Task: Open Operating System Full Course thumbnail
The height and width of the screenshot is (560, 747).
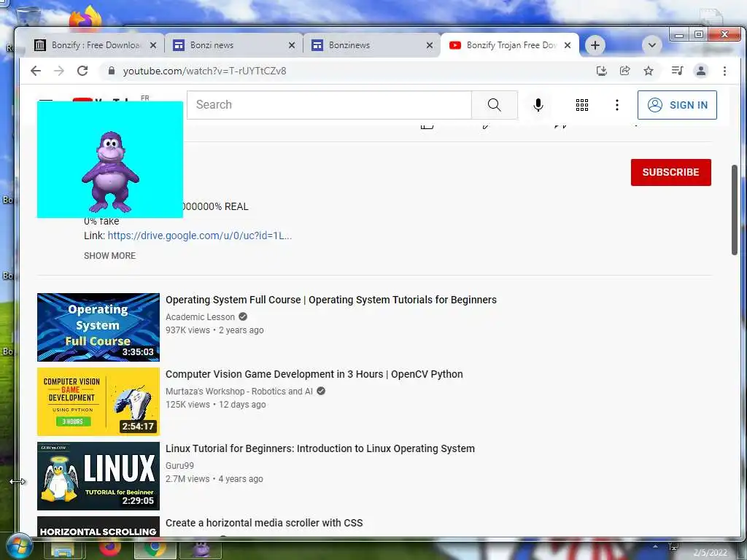Action: click(x=98, y=327)
